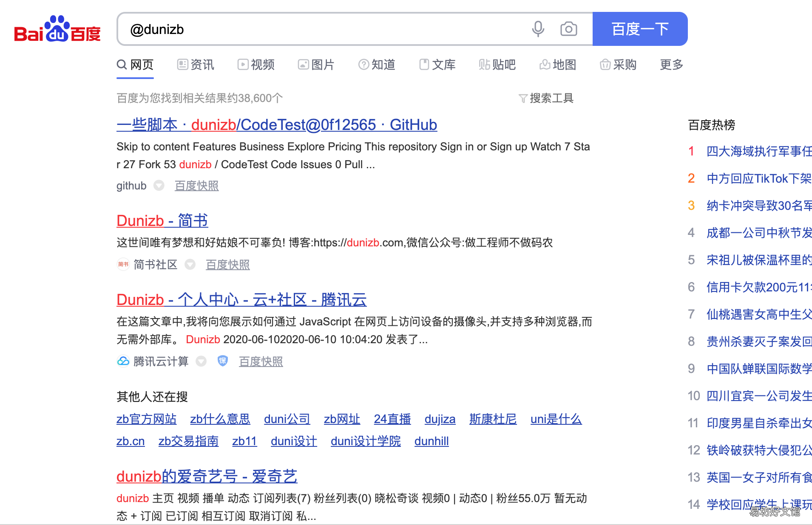Open 百度快照 for the 简书社区 result
This screenshot has width=812, height=525.
[x=227, y=265]
